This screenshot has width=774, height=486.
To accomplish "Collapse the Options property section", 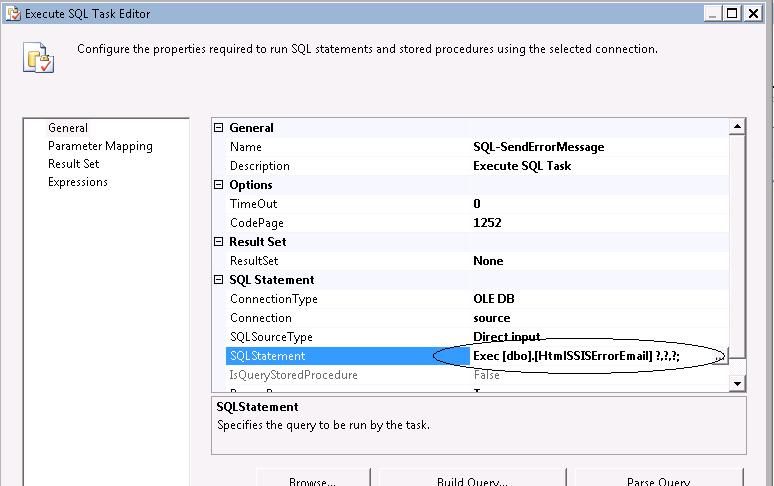I will [x=220, y=185].
